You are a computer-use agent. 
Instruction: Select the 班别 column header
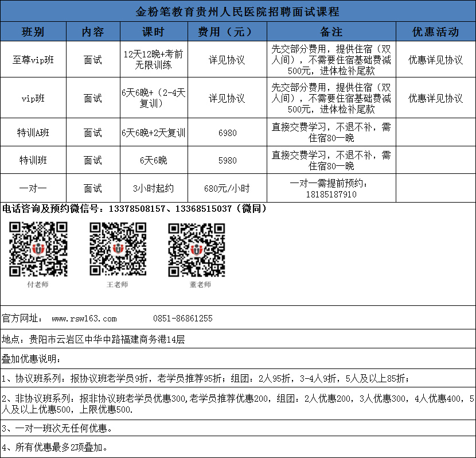[x=33, y=32]
